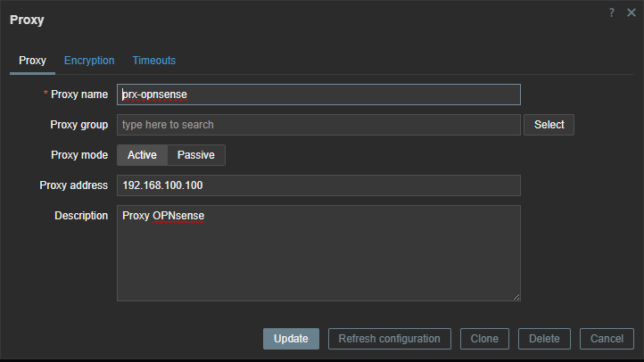644x362 pixels.
Task: Open the Timeouts tab
Action: coord(154,61)
